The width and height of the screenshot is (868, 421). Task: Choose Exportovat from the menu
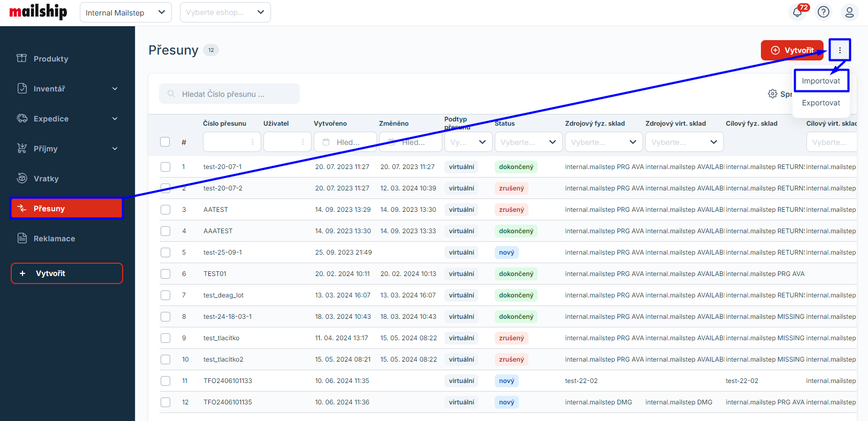pos(821,103)
